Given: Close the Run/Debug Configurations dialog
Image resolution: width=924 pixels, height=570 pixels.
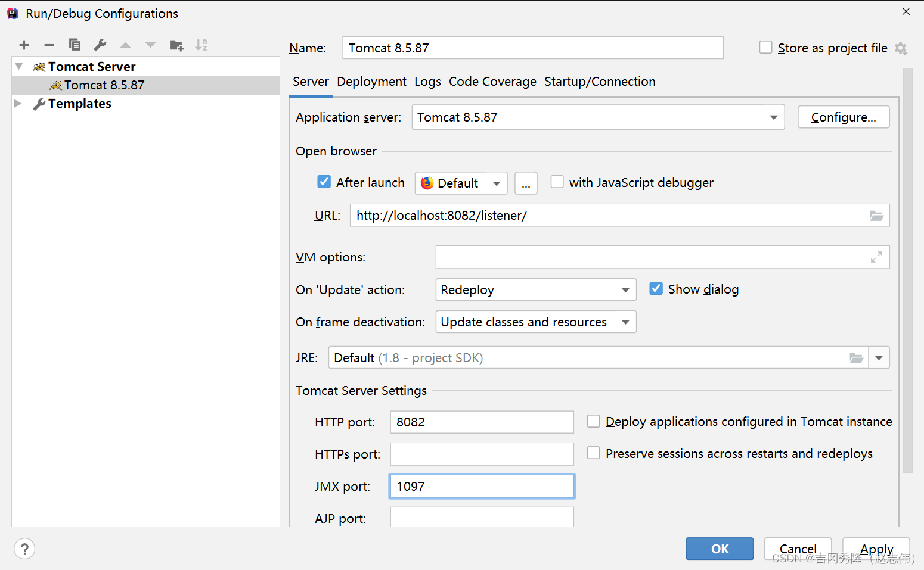Looking at the screenshot, I should [906, 12].
